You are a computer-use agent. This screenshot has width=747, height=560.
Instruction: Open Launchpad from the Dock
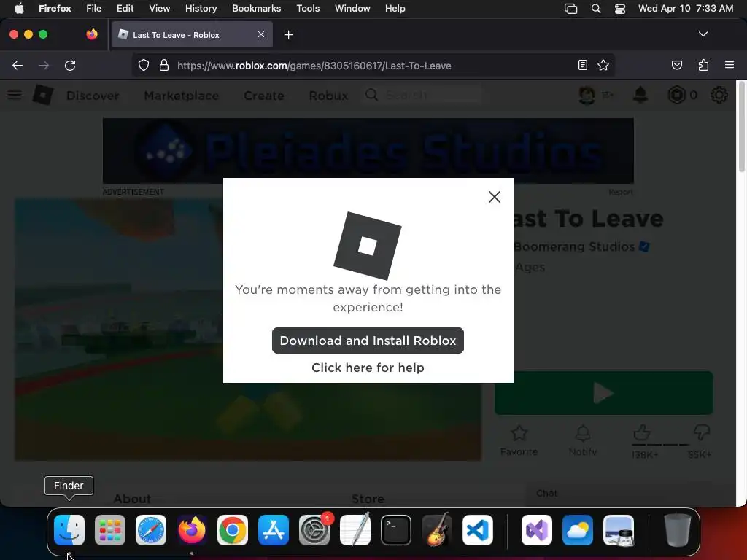point(110,530)
